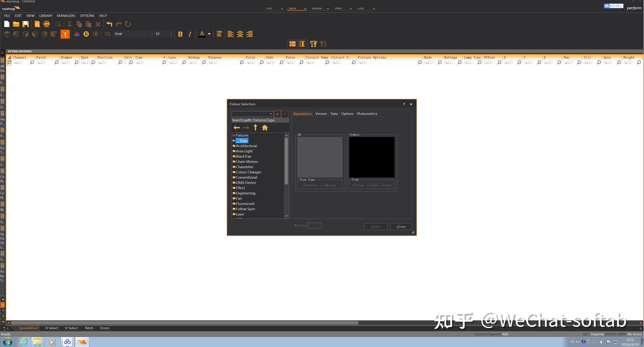Image resolution: width=644 pixels, height=347 pixels.
Task: Click the search magnifier button in Fixture Selection
Action: (277, 114)
